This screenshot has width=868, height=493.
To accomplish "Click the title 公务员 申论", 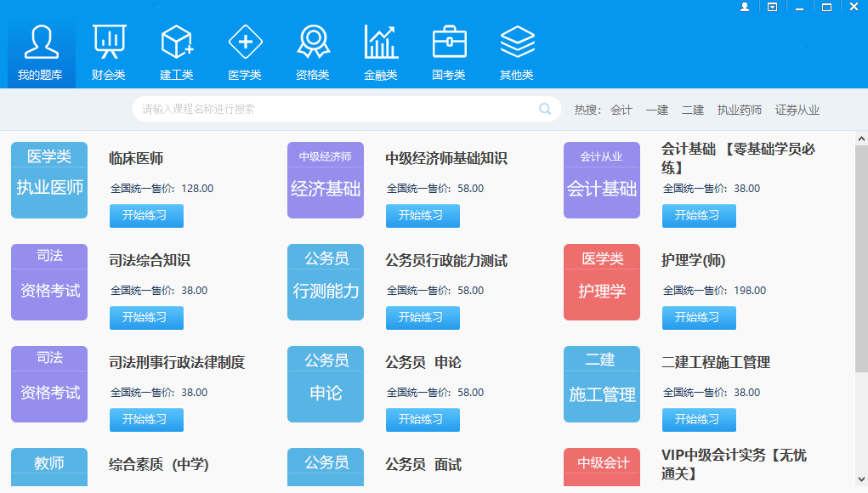I will [423, 362].
